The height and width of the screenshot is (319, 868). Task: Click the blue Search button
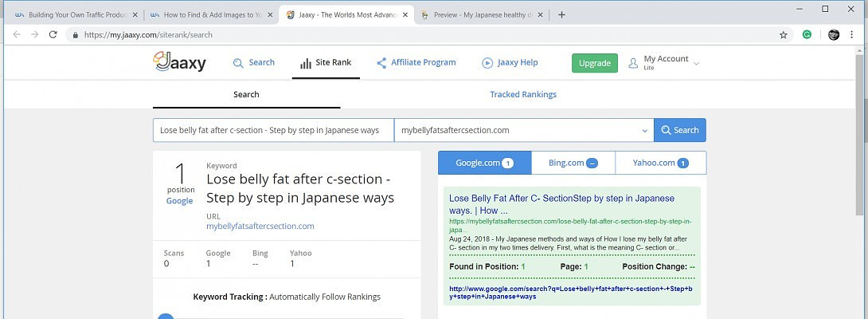(679, 130)
